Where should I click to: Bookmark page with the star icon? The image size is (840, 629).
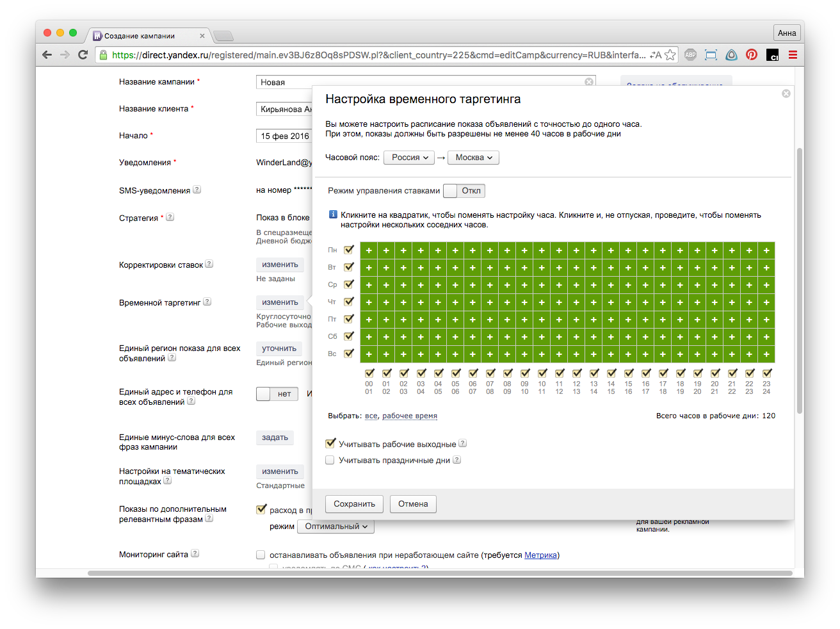[670, 55]
